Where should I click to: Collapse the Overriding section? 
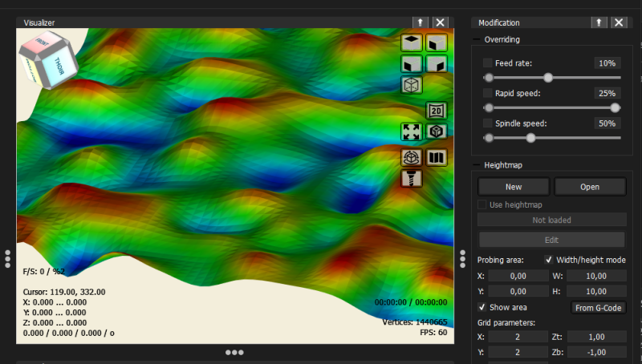(476, 39)
